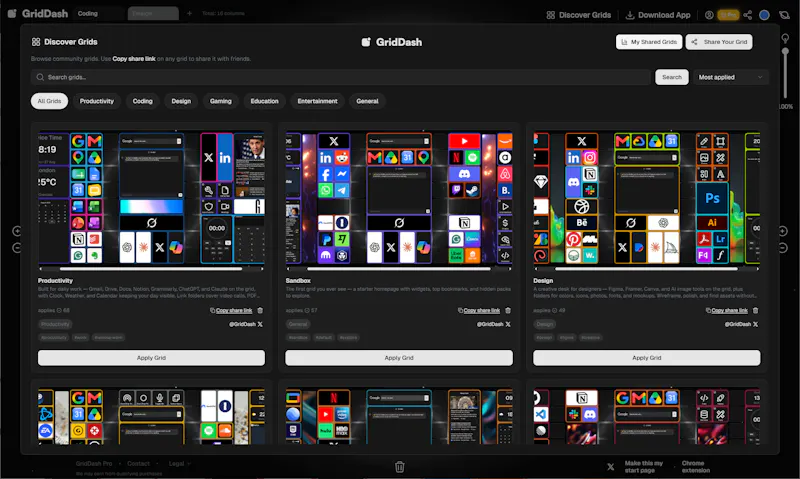This screenshot has width=800, height=479.
Task: Open @GridDash X link on Sandbox card
Action: 493,324
